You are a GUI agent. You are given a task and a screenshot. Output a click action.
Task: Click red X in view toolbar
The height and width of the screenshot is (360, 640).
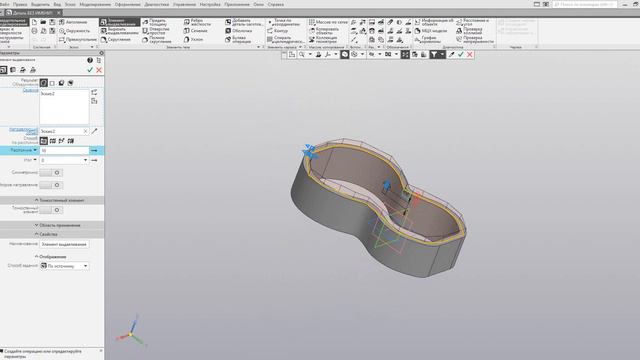[x=470, y=54]
